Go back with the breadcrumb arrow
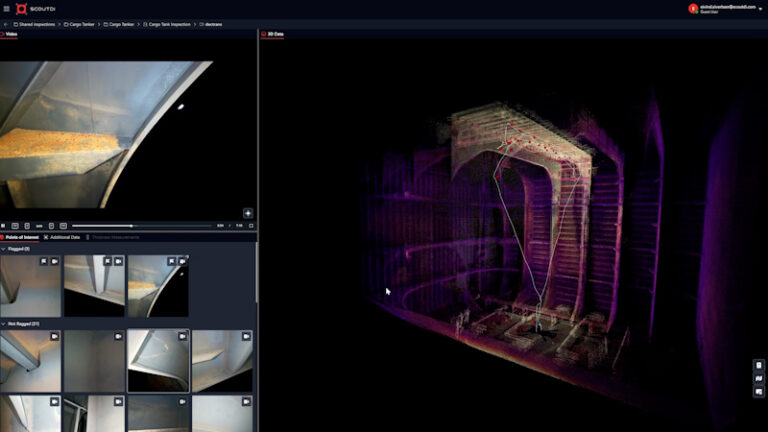This screenshot has width=768, height=432. 6,24
